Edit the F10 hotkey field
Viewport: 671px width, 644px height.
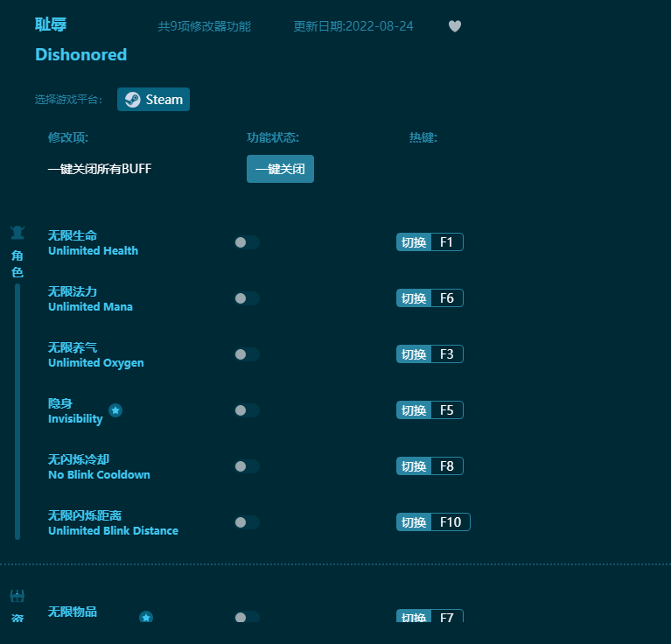point(451,522)
